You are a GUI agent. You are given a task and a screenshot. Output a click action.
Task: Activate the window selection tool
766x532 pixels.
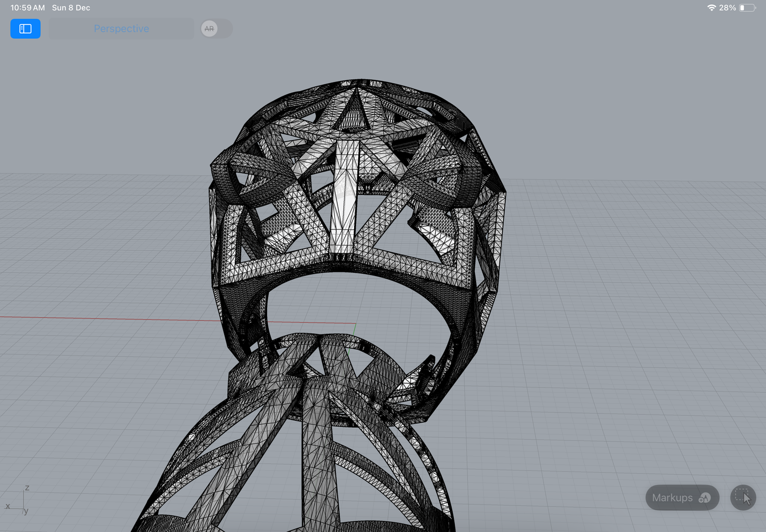[743, 498]
